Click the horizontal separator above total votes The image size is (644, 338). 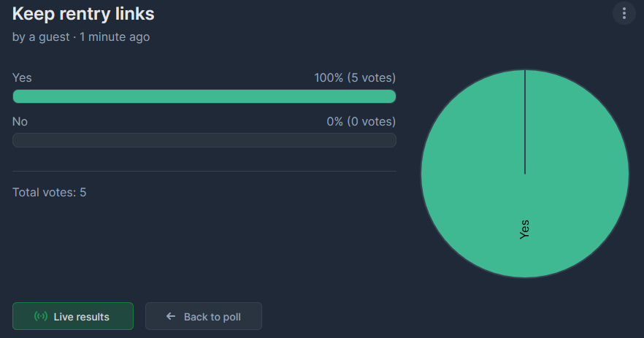click(204, 171)
